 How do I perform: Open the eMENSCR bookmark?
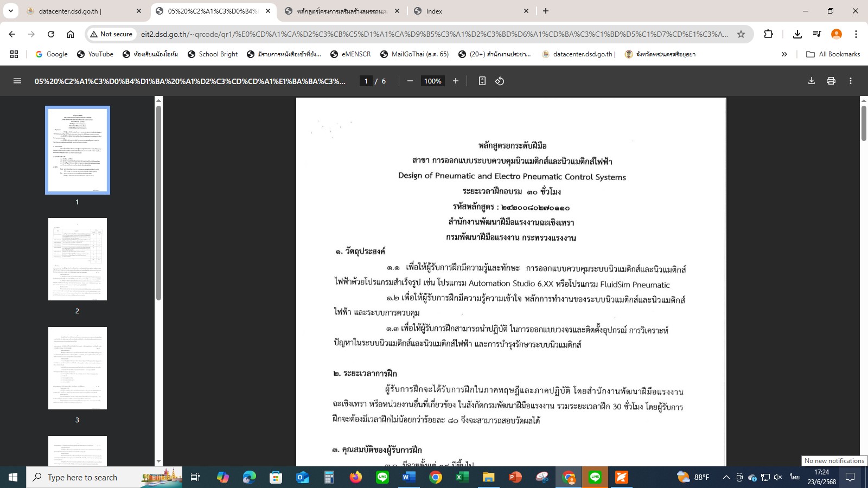(350, 54)
